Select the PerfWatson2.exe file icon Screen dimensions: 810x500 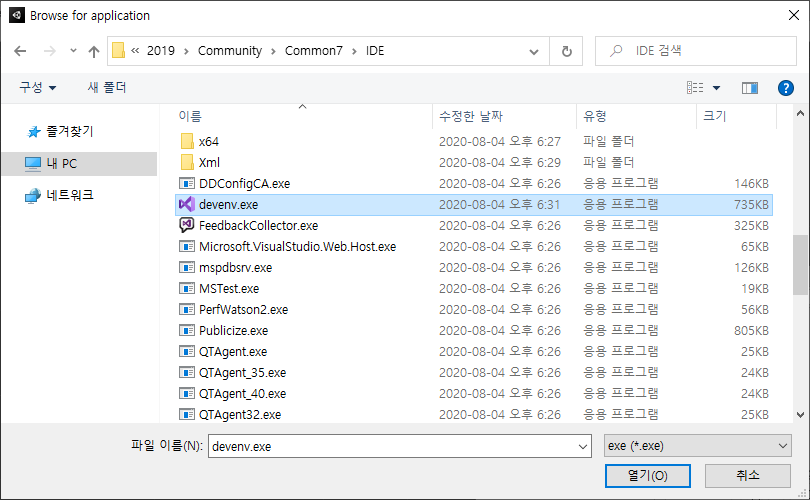click(186, 309)
